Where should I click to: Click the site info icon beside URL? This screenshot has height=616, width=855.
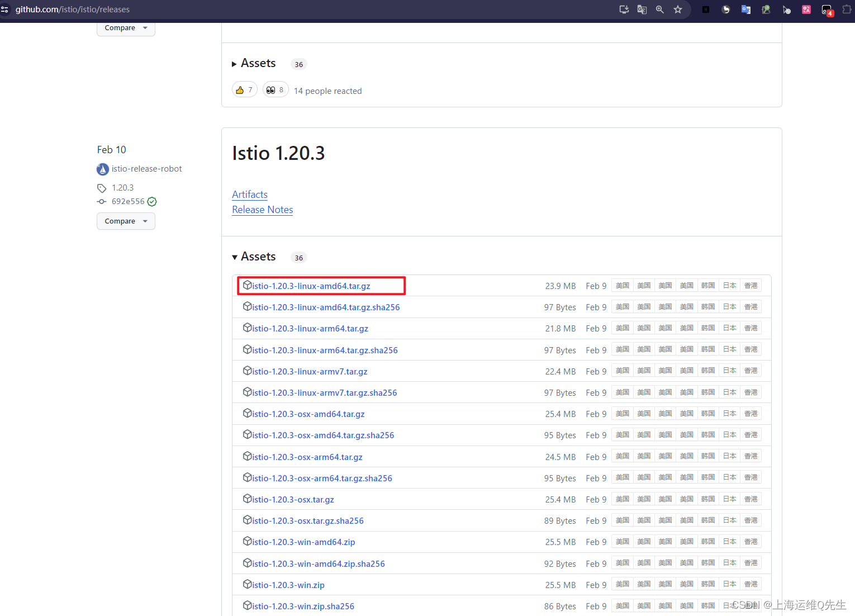coord(5,10)
